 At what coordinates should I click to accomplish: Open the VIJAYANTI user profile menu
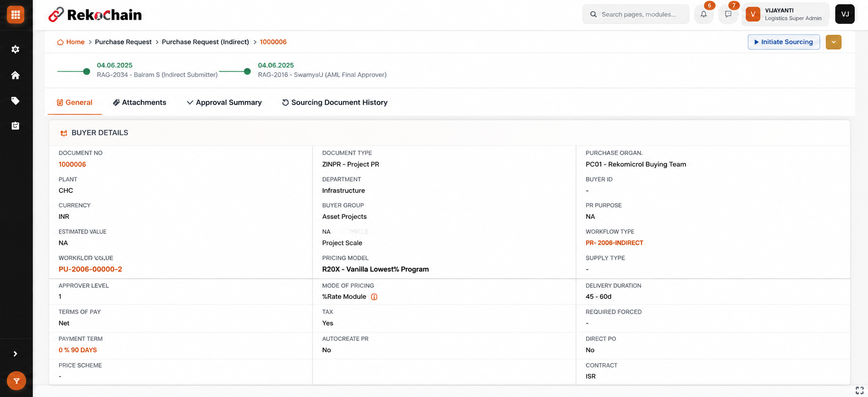786,14
